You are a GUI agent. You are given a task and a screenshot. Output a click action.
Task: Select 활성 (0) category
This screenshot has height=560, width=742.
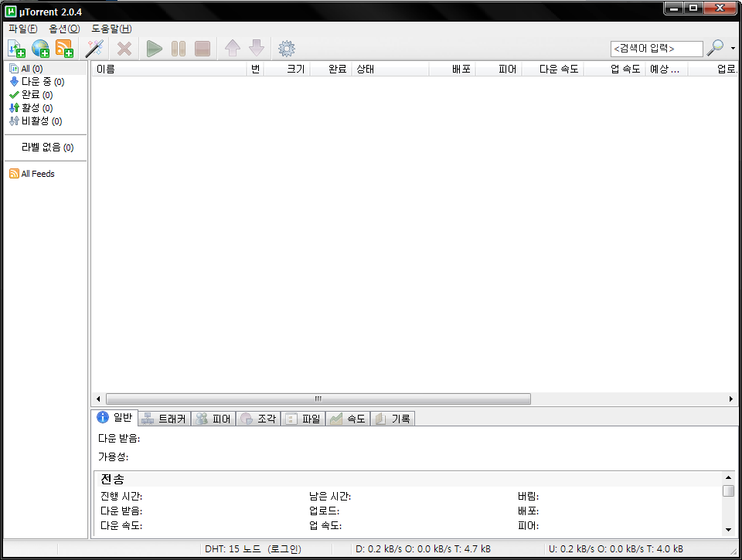31,108
